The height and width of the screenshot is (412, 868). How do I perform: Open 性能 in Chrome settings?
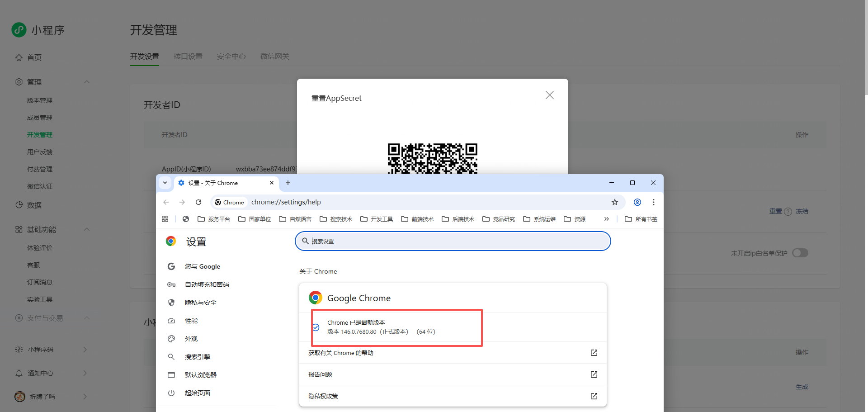pos(191,321)
